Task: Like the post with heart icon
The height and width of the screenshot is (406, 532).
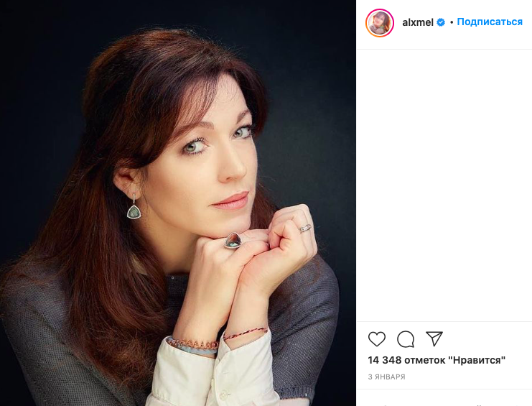Action: click(377, 339)
